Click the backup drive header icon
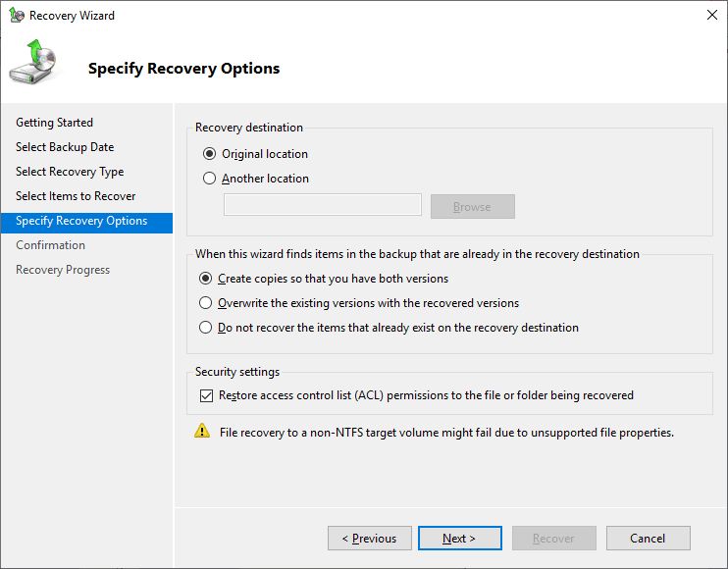This screenshot has width=728, height=569. (x=33, y=62)
